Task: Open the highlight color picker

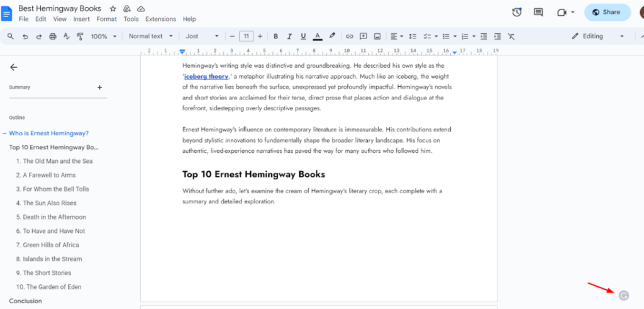Action: pyautogui.click(x=332, y=36)
